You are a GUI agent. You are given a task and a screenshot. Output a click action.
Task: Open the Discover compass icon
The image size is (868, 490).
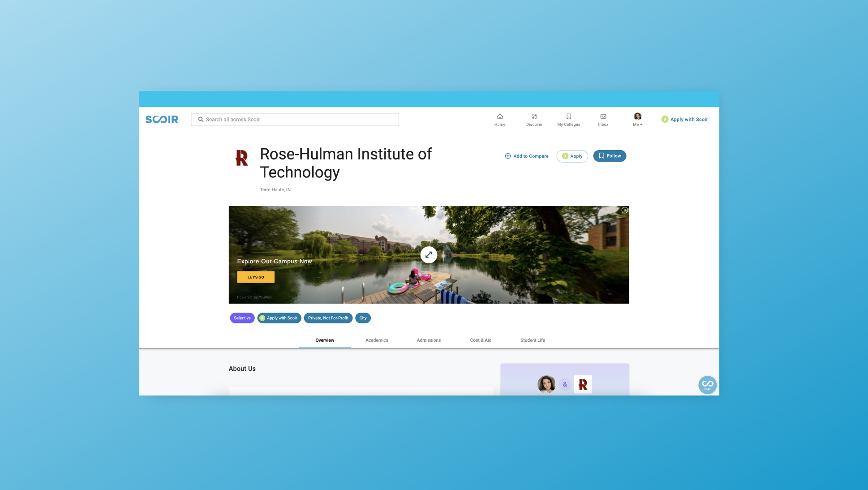click(534, 116)
